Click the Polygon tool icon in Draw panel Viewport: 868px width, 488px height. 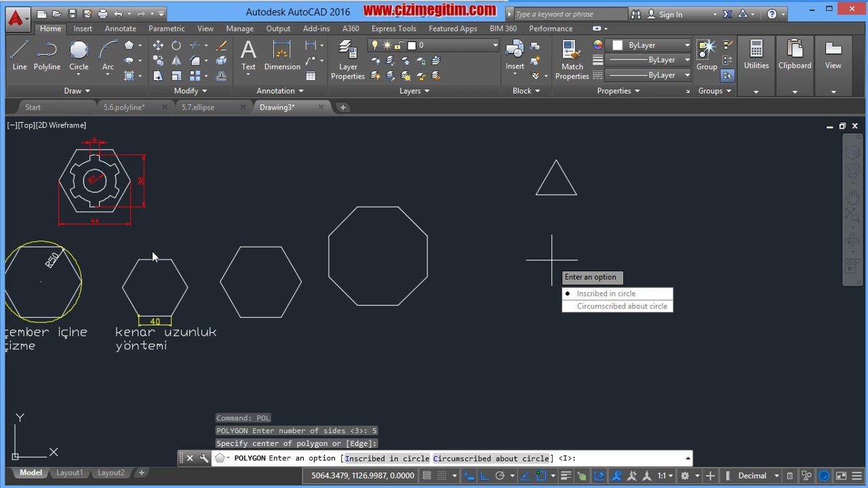(x=129, y=45)
